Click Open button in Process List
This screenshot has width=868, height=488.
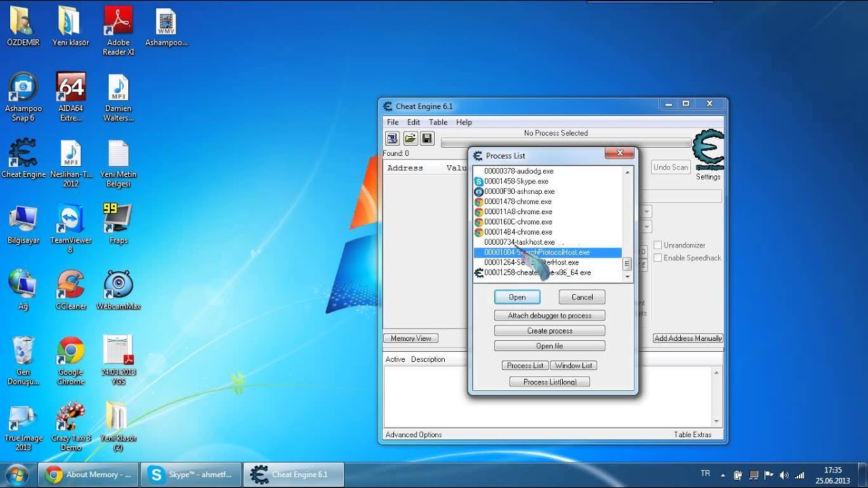click(517, 297)
